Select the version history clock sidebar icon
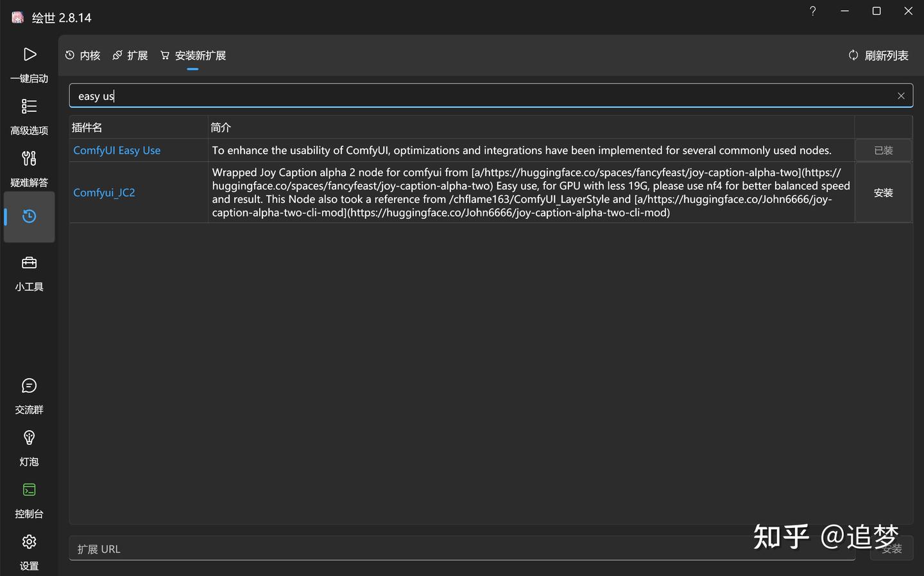 coord(30,217)
